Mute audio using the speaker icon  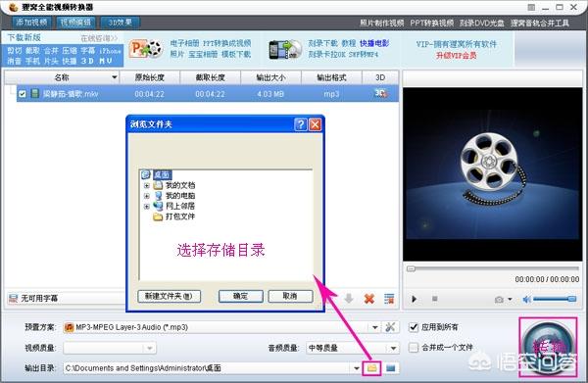[526, 299]
